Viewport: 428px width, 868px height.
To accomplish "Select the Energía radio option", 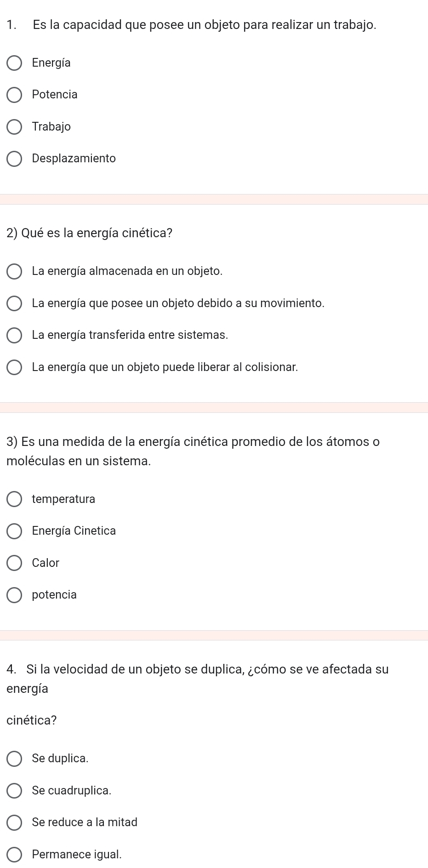I will pos(14,63).
